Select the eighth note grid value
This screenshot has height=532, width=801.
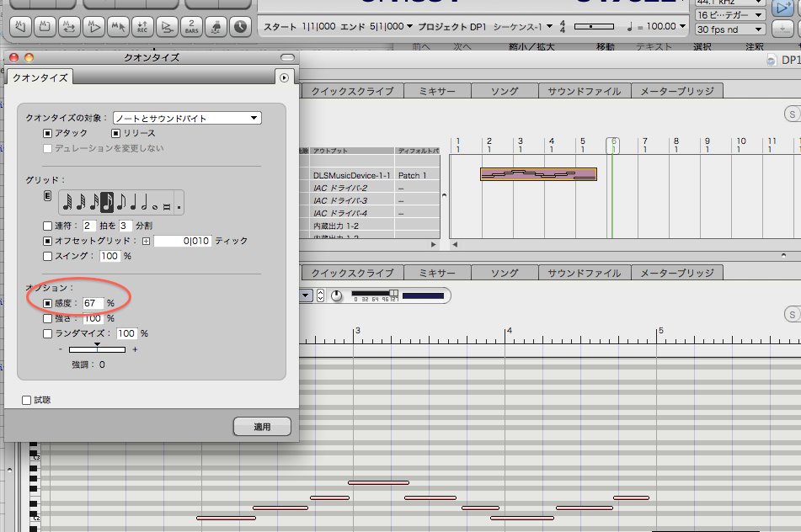[121, 202]
